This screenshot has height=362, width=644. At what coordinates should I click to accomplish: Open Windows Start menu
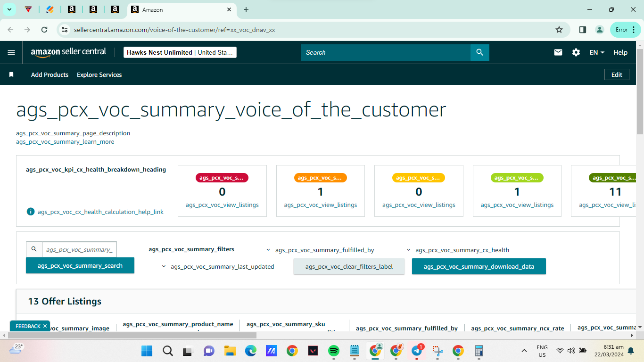coord(147,351)
